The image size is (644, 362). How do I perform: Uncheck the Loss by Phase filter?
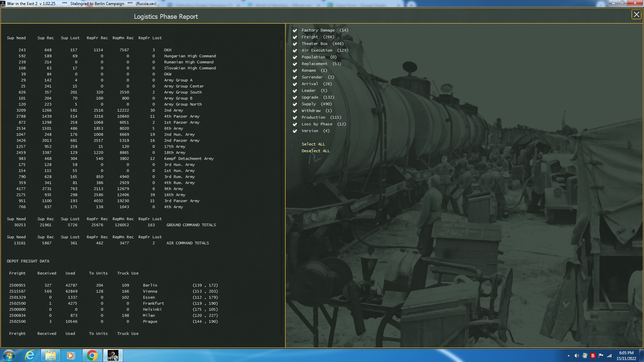[295, 124]
